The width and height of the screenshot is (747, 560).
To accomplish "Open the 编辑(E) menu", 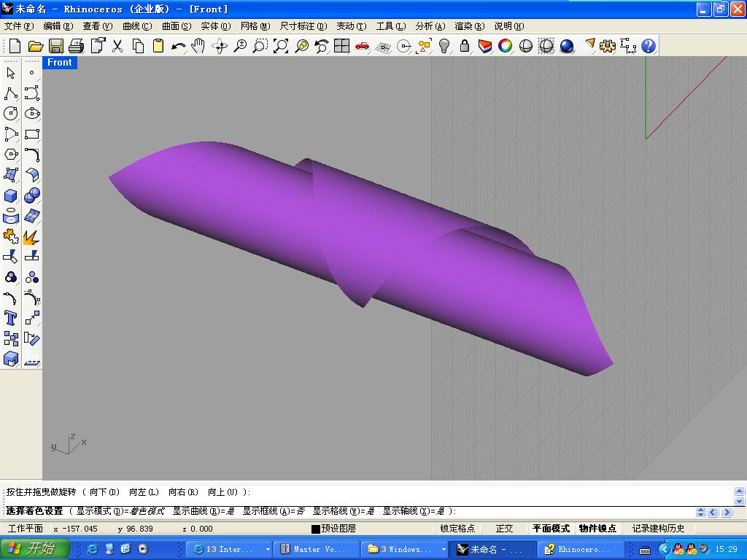I will [58, 26].
